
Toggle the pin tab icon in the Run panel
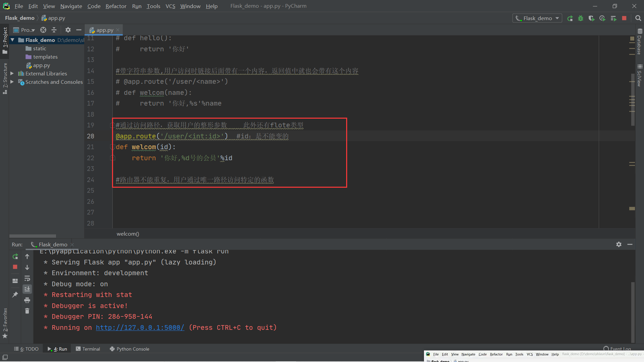point(15,295)
